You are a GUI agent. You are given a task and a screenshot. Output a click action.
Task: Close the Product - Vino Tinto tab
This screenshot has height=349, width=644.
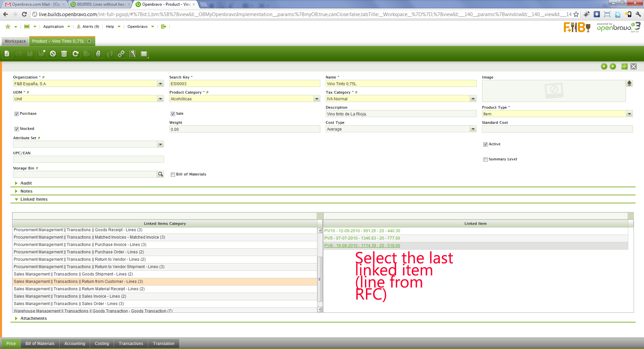click(x=89, y=41)
